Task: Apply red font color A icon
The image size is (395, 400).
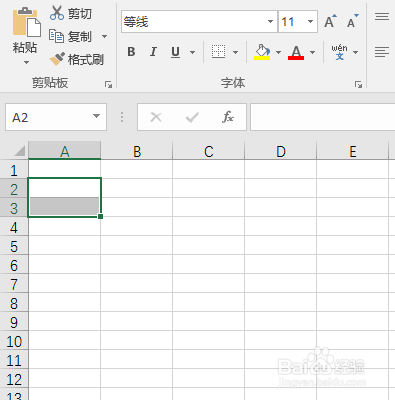Action: (296, 52)
